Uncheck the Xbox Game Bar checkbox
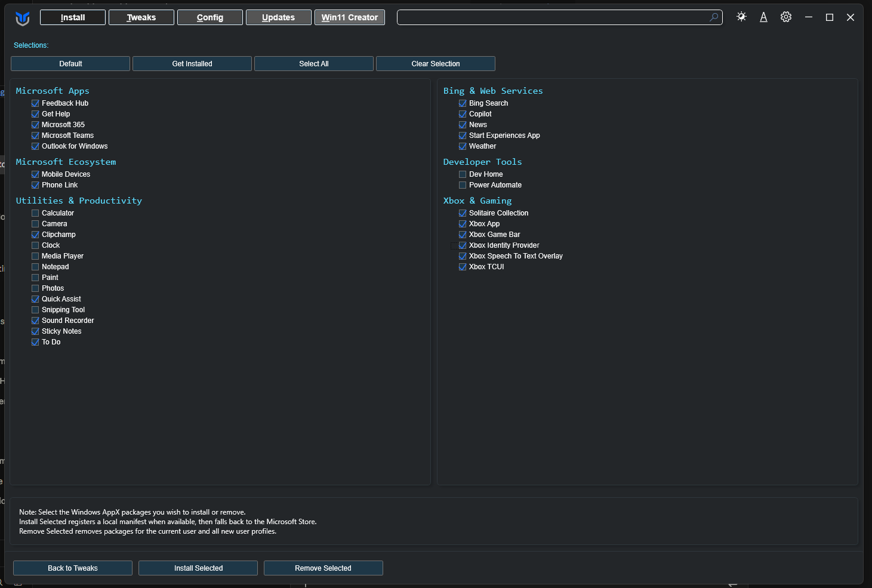Image resolution: width=872 pixels, height=588 pixels. (463, 235)
